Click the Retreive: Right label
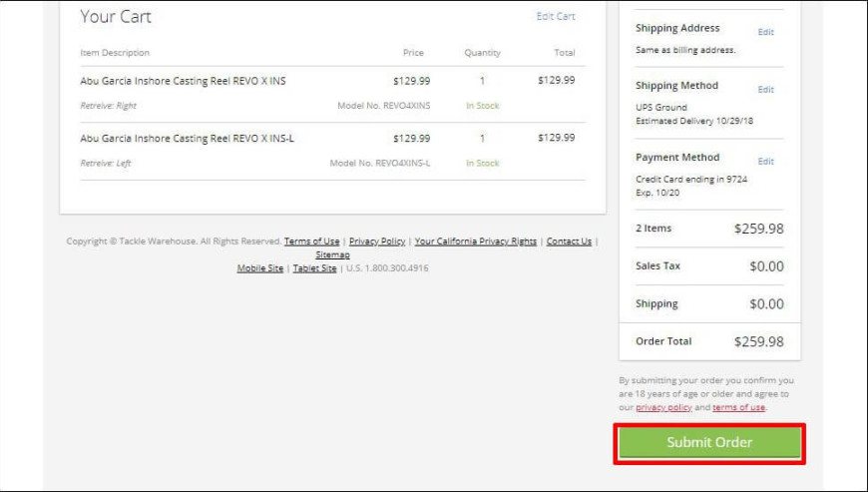Image resolution: width=868 pixels, height=492 pixels. pos(108,106)
